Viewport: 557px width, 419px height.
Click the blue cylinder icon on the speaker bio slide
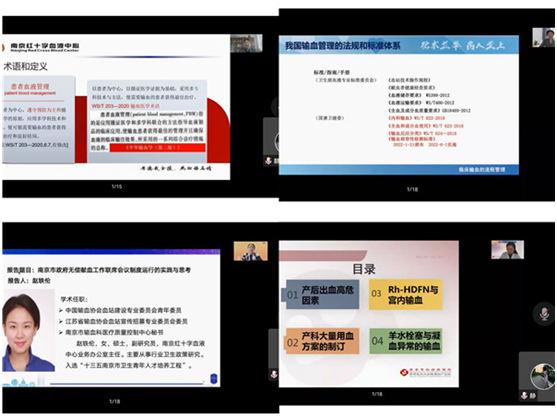[213, 379]
